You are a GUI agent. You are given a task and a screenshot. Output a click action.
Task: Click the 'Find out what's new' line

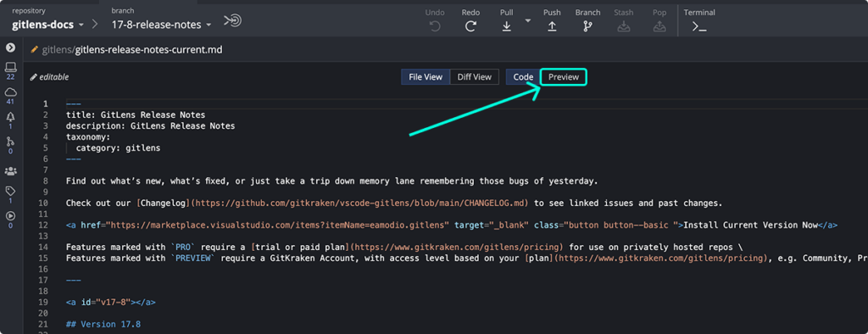coord(332,181)
